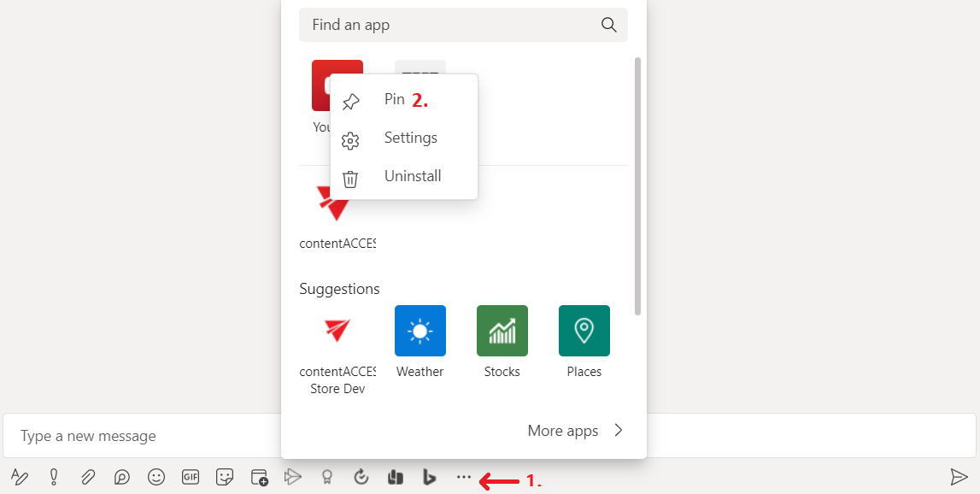Viewport: 980px width, 494px height.
Task: Open the emoji picker
Action: (x=156, y=477)
